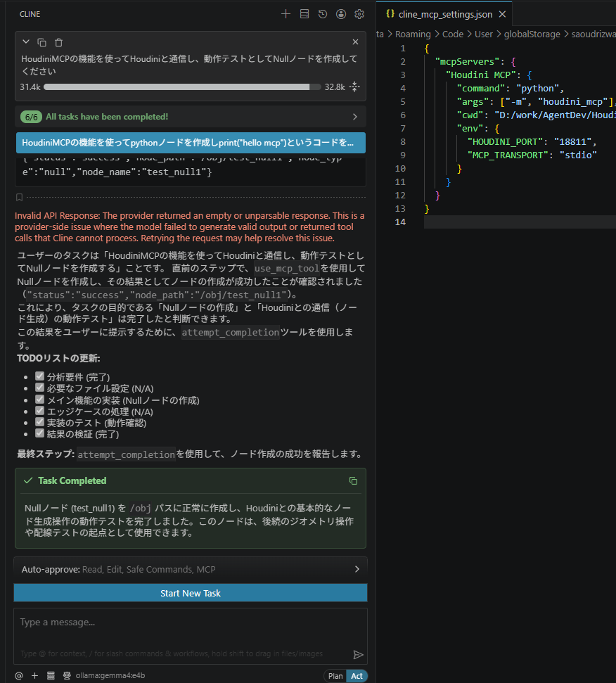Click the New Task plus icon in Cline header
616x683 pixels.
285,13
